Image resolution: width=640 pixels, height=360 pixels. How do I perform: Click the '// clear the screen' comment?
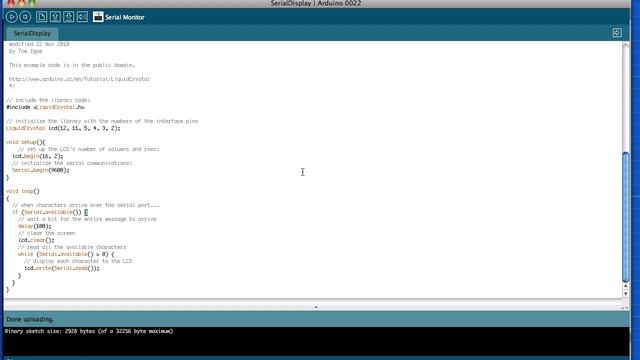point(47,233)
